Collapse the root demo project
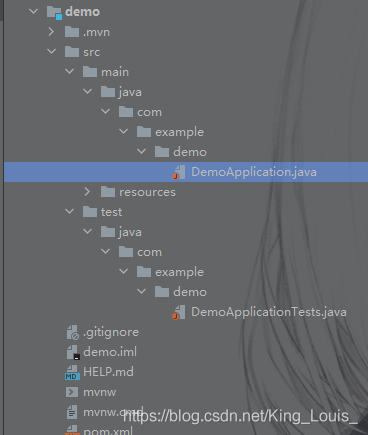The width and height of the screenshot is (368, 435). click(34, 11)
